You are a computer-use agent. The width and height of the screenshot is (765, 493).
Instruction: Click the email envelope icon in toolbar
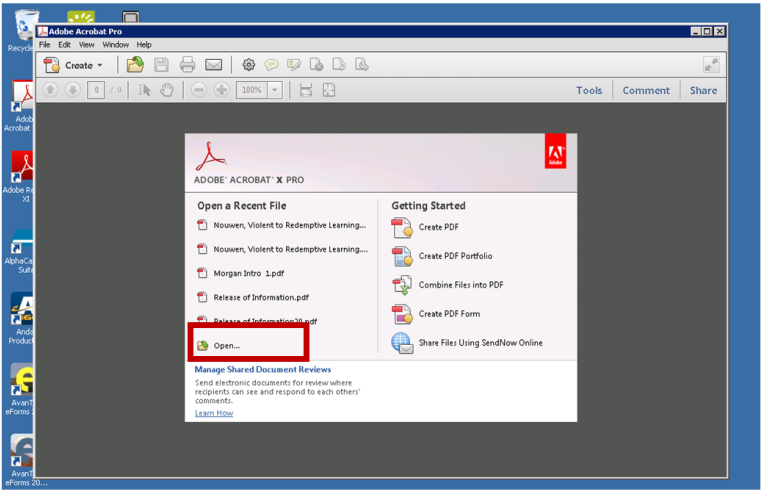[x=213, y=65]
